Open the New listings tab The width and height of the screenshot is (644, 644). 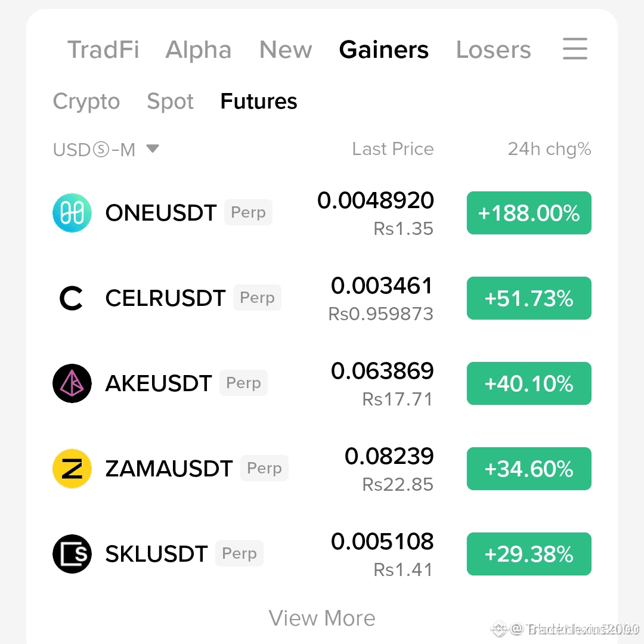pos(286,49)
